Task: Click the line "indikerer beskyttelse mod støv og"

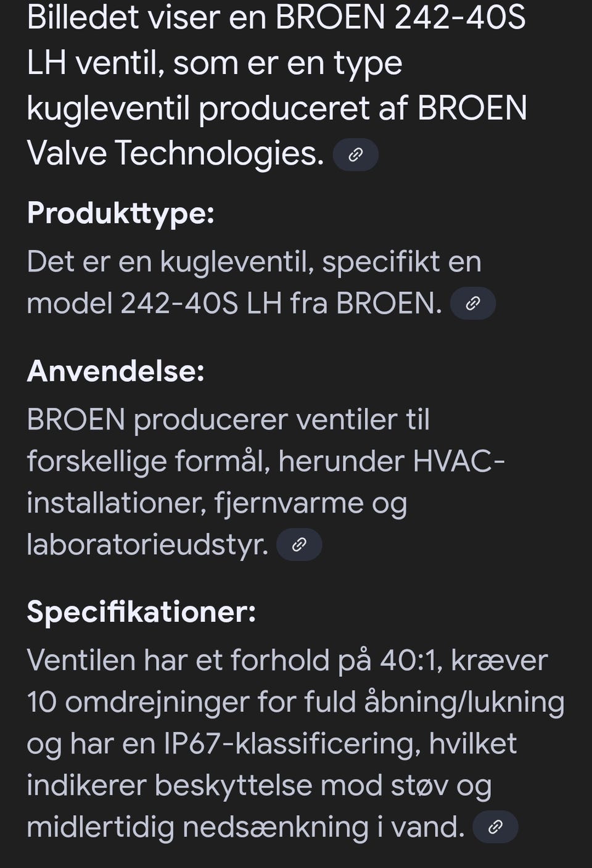Action: [x=259, y=786]
